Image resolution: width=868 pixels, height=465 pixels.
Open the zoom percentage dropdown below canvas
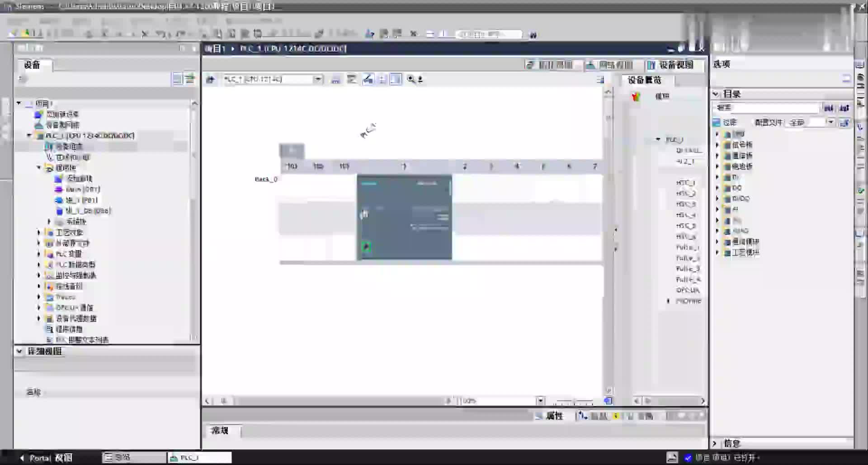click(x=540, y=401)
